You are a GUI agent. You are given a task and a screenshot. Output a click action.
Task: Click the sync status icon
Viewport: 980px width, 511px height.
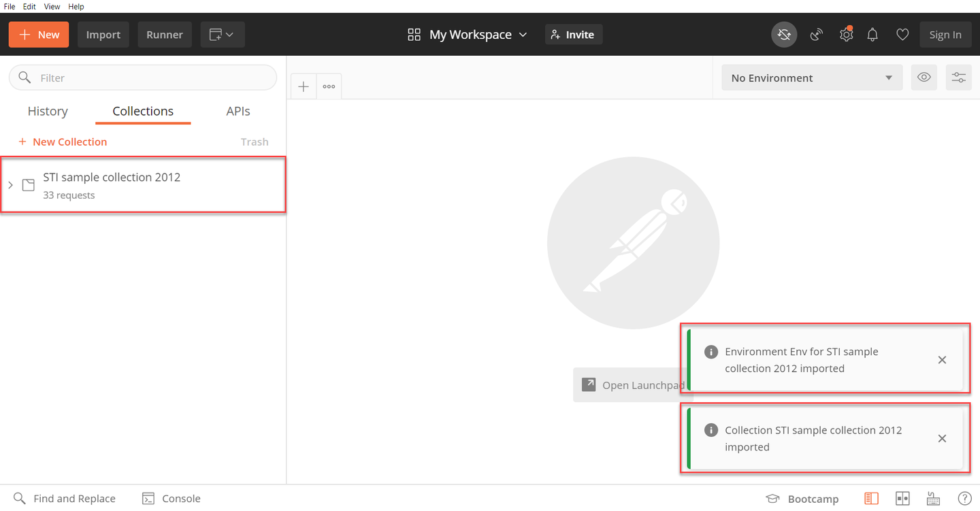click(784, 35)
